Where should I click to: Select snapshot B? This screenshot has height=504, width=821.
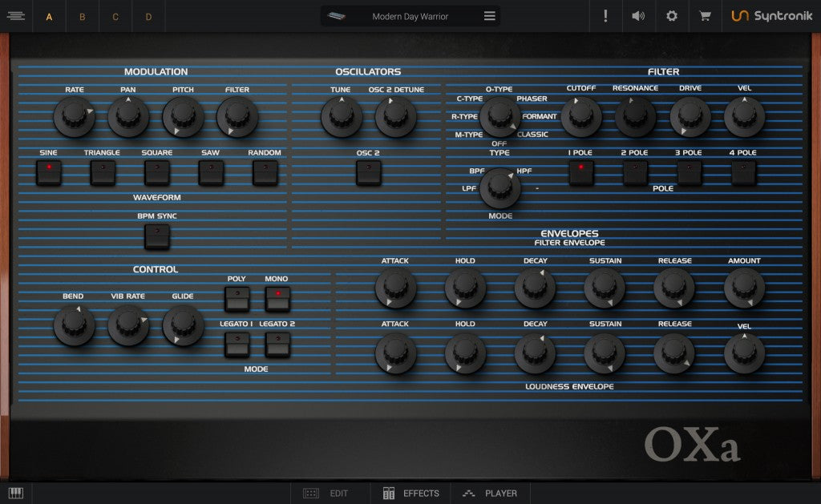[x=82, y=16]
